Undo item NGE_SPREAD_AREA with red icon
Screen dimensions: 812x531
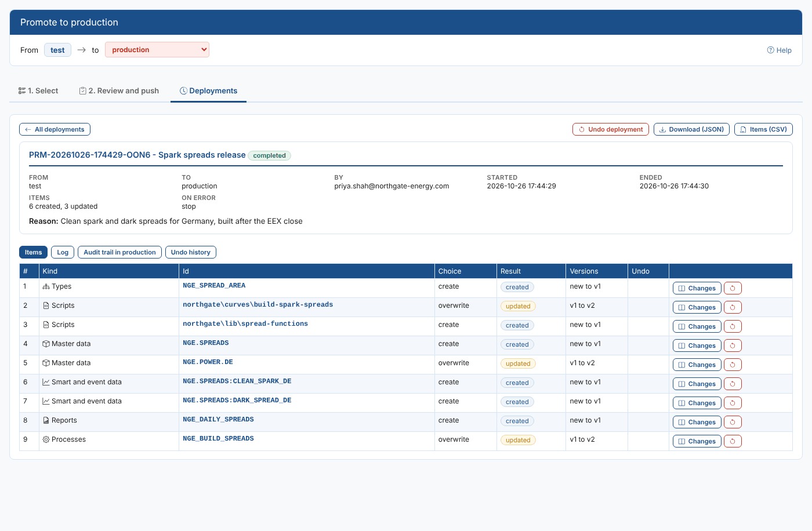pos(733,288)
